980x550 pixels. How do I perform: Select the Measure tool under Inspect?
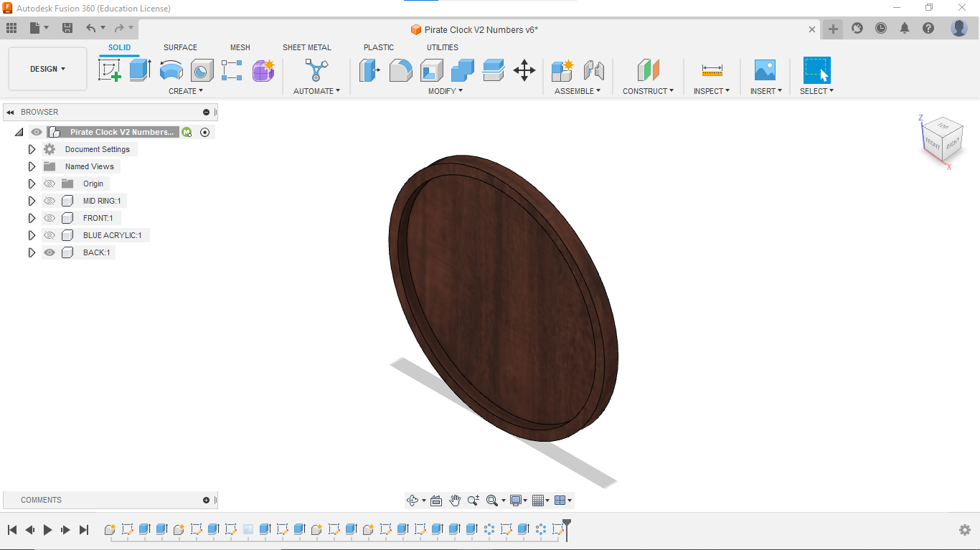tap(712, 70)
